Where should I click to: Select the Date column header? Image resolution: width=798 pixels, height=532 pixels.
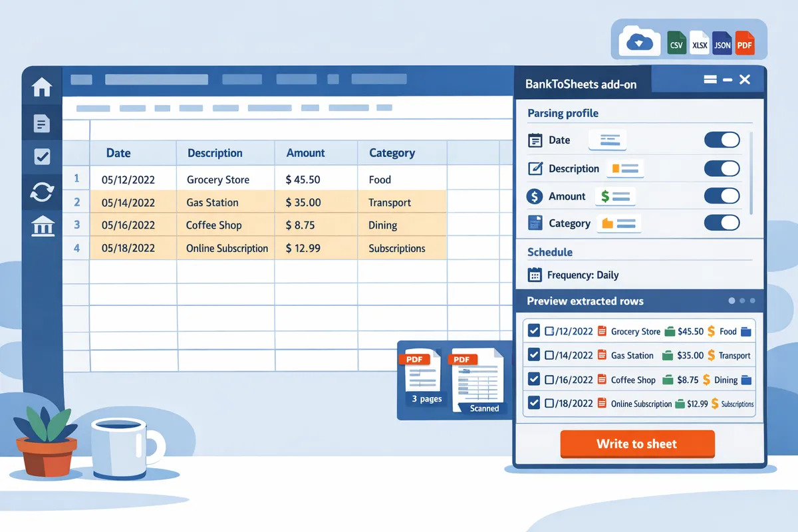tap(133, 153)
